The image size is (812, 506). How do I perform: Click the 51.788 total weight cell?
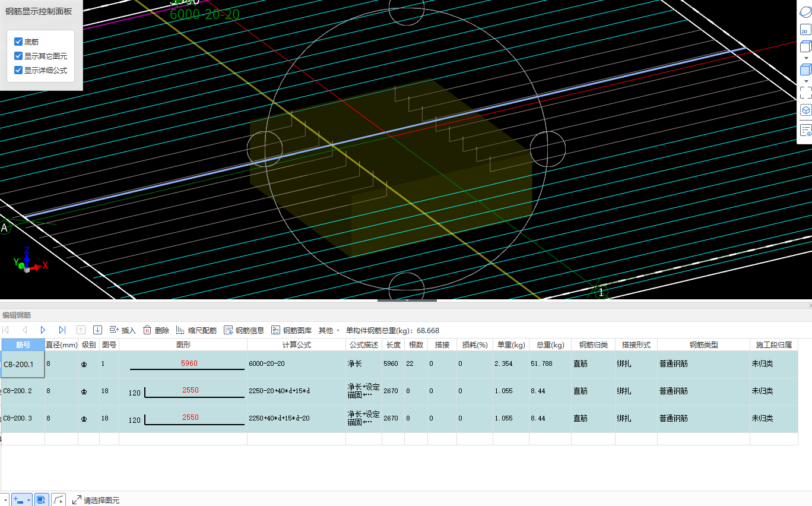[x=550, y=364]
